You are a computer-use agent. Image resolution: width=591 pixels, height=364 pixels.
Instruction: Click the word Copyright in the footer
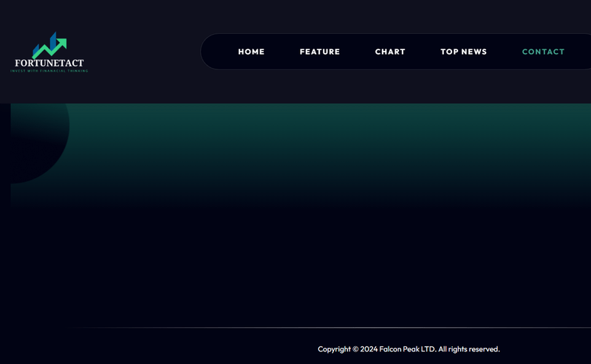coord(335,349)
